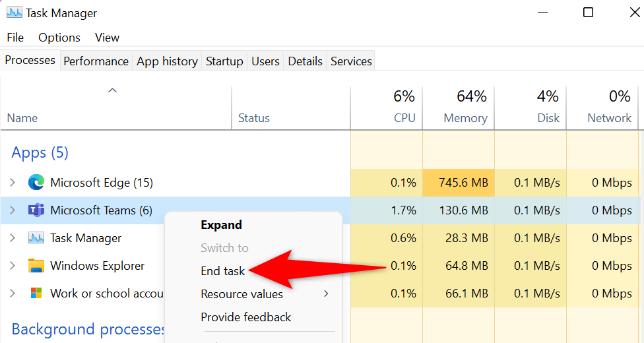Switch to the Performance tab
Screen dimensions: 644x343
96,61
